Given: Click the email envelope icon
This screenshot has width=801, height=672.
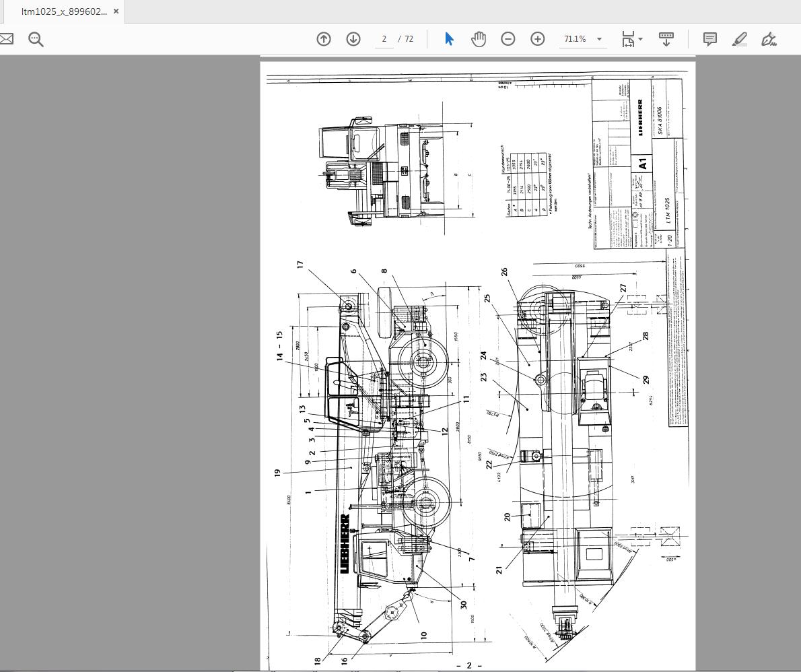Looking at the screenshot, I should (x=5, y=39).
